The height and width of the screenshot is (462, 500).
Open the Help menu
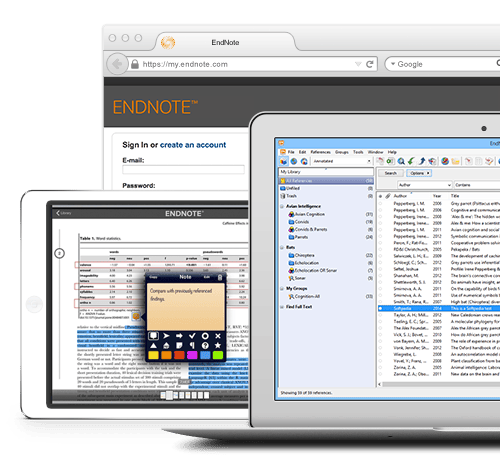[x=392, y=152]
